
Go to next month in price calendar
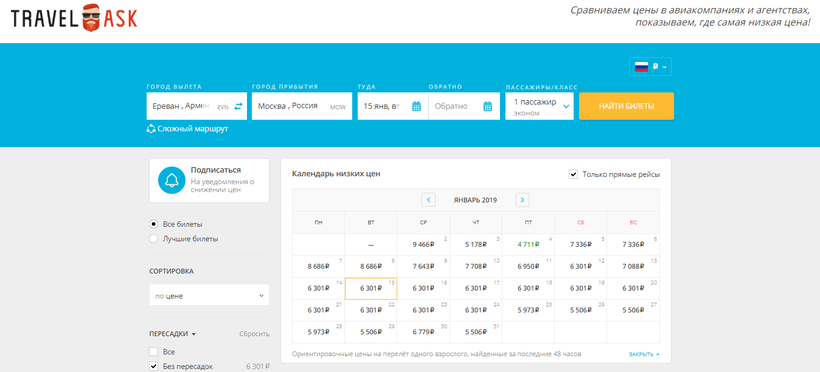click(x=522, y=200)
